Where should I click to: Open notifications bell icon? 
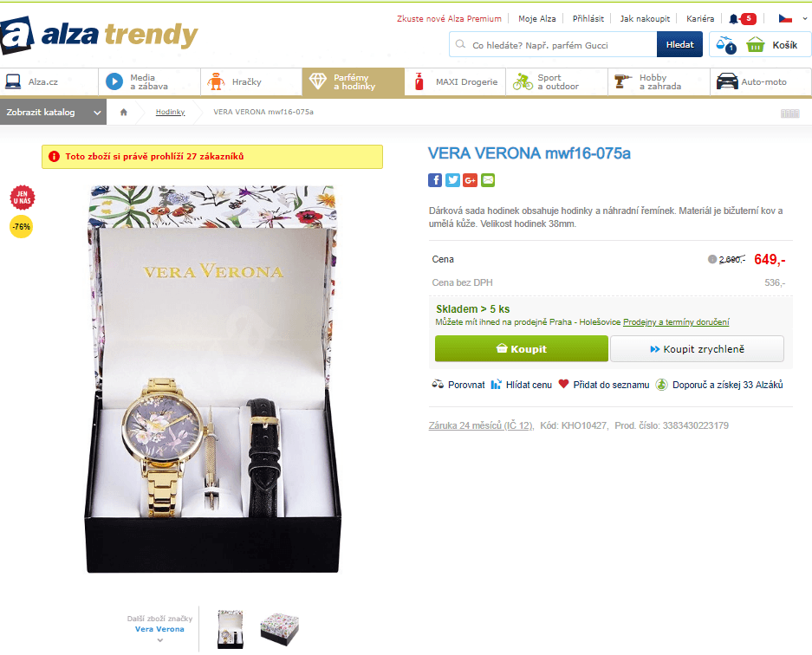point(733,19)
